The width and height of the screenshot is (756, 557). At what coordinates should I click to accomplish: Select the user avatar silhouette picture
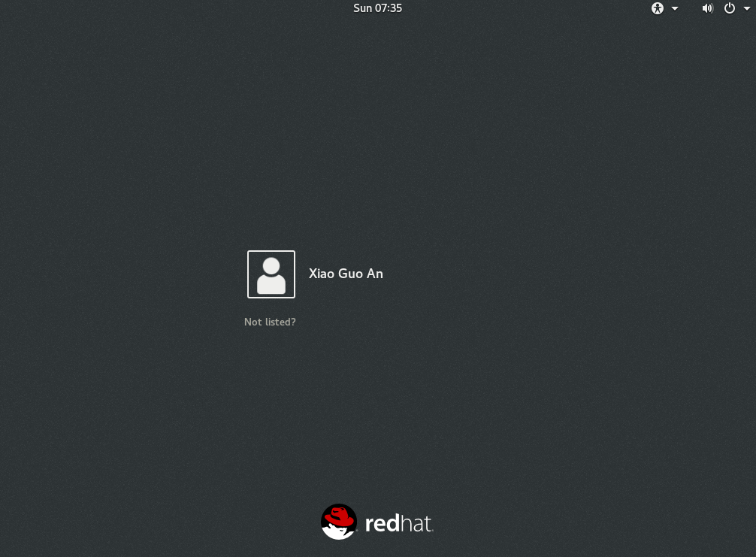[271, 274]
